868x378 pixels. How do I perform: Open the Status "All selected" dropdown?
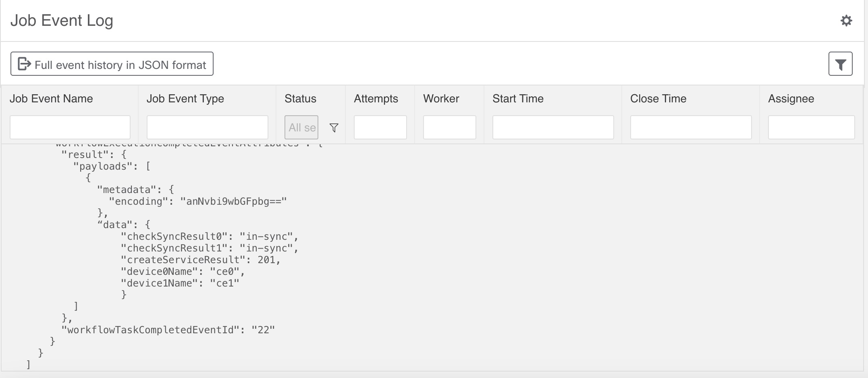click(x=301, y=127)
